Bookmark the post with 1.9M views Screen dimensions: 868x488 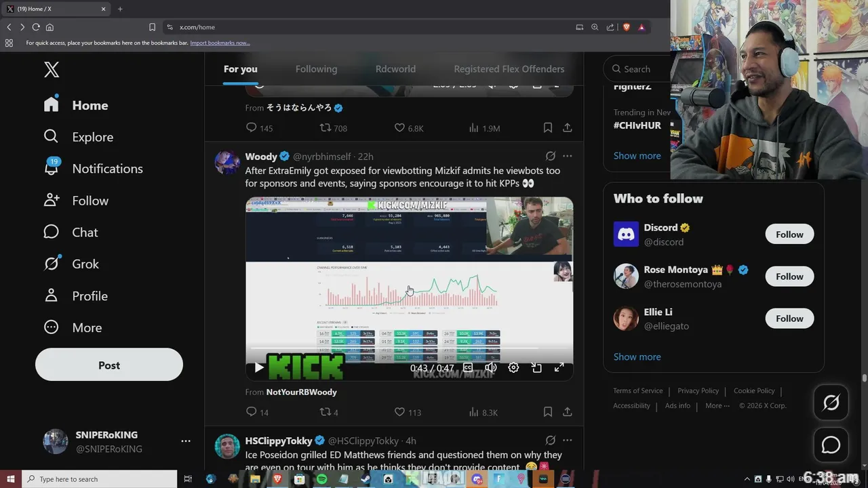pyautogui.click(x=547, y=127)
